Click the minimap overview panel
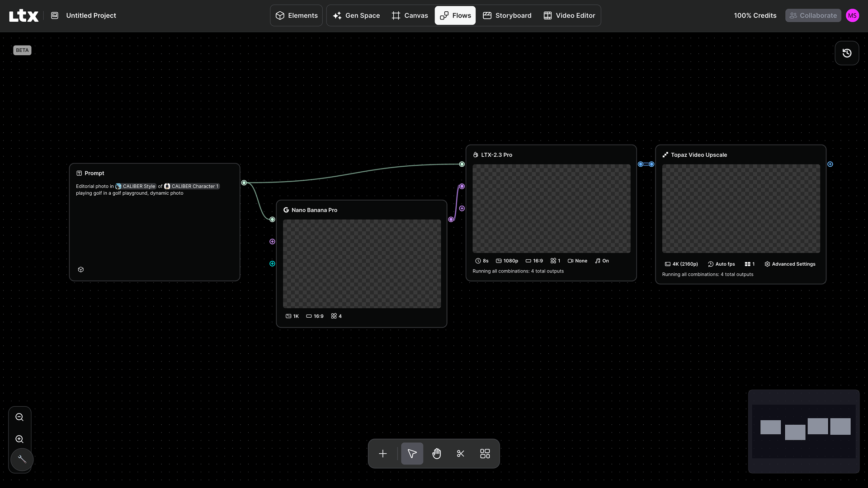868x488 pixels. tap(804, 432)
